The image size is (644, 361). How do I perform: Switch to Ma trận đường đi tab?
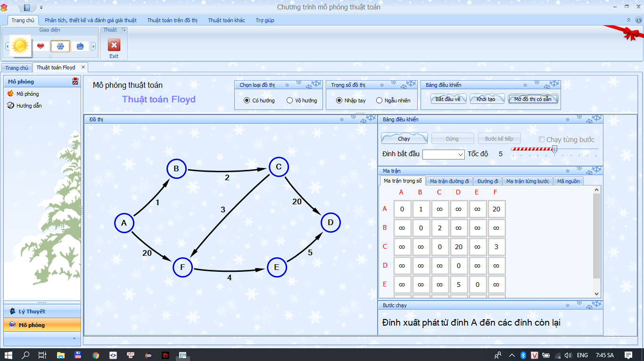449,181
